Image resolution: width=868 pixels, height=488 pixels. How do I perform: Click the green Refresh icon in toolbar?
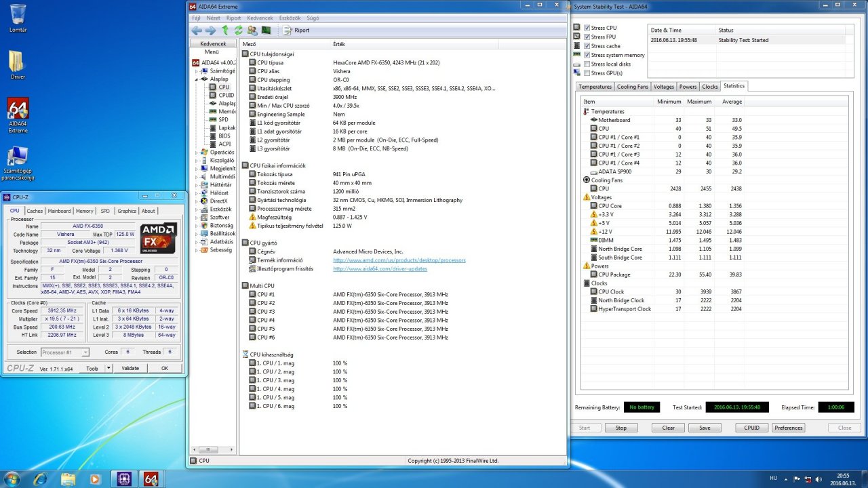[239, 30]
